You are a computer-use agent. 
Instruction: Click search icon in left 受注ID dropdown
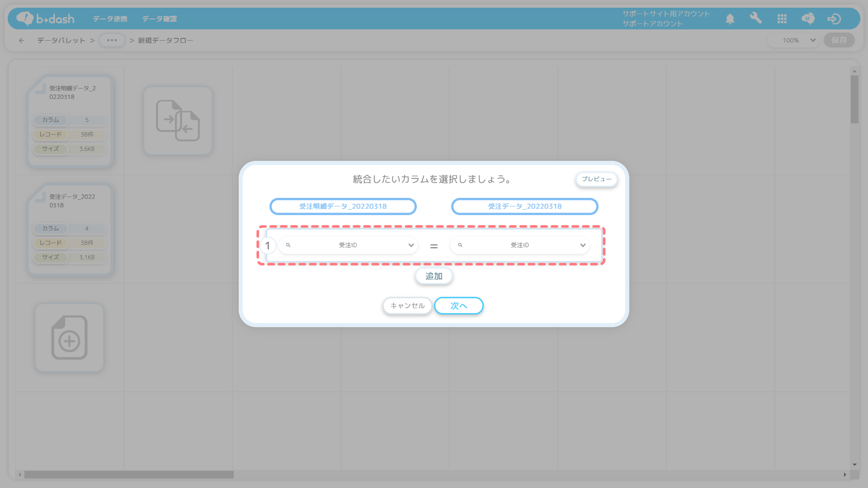288,245
